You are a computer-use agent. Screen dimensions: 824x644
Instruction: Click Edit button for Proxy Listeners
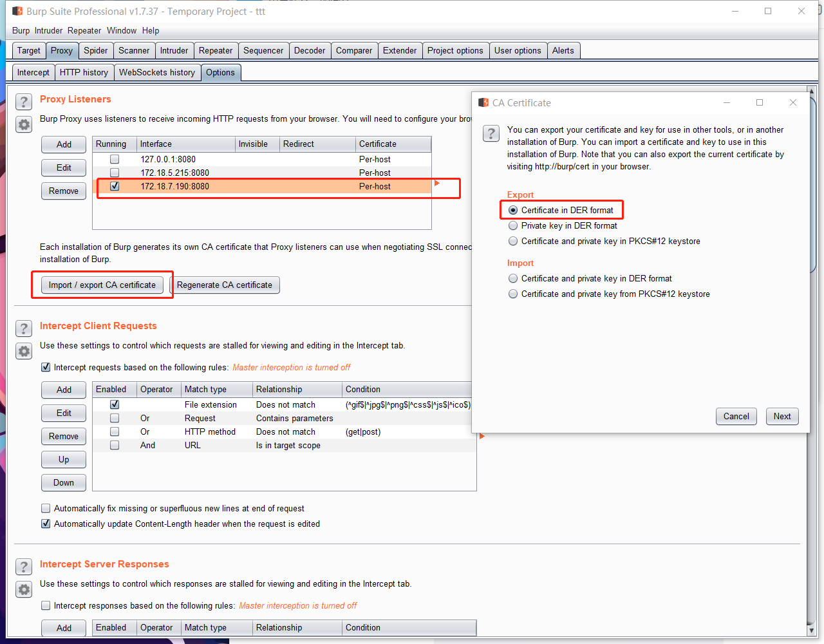click(x=64, y=167)
